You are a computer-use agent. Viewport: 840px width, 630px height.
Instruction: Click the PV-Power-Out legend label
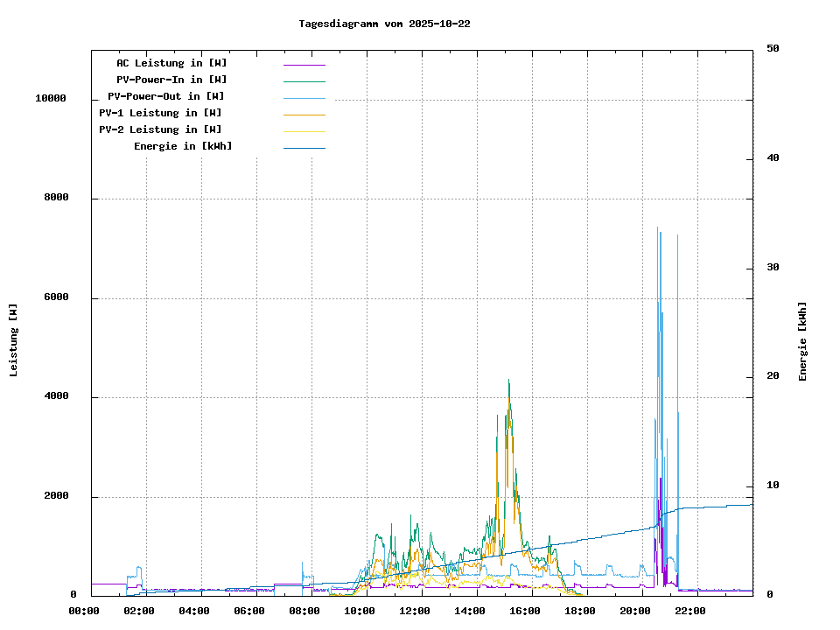(x=166, y=96)
